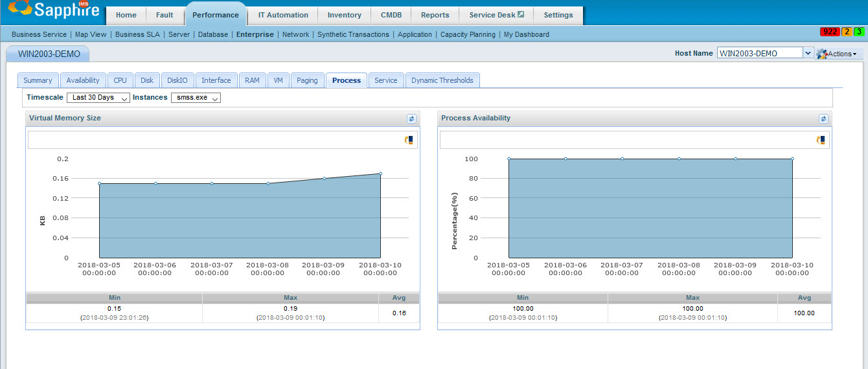
Task: Click 2018-03-05 data point on Process Availability chart
Action: tap(508, 159)
